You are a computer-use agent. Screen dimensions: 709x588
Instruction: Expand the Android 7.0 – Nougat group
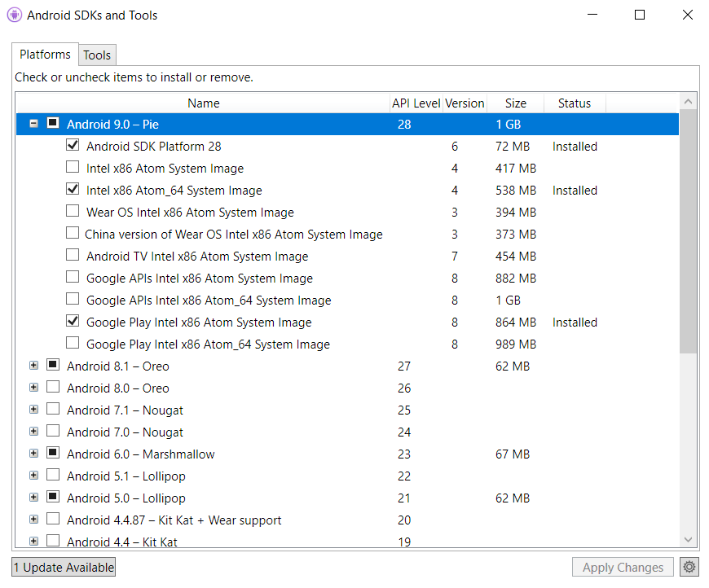click(33, 431)
